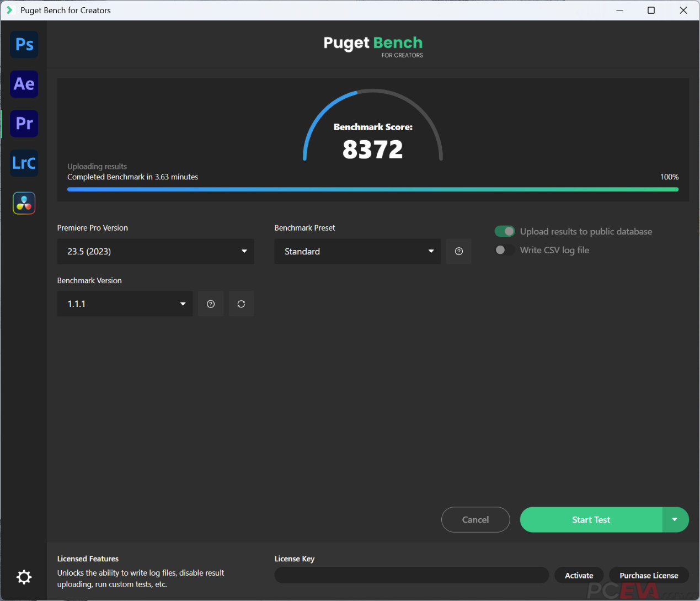The image size is (700, 601).
Task: Refresh the benchmark version list
Action: pyautogui.click(x=241, y=304)
